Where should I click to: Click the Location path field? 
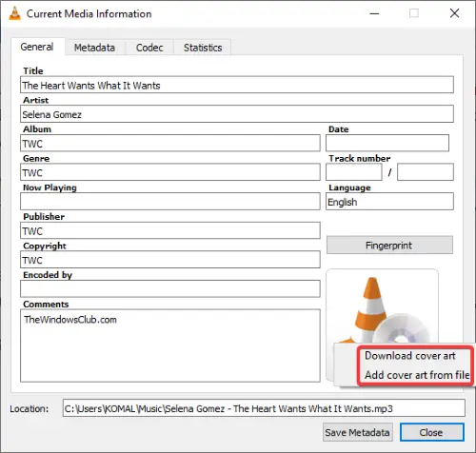click(x=264, y=408)
